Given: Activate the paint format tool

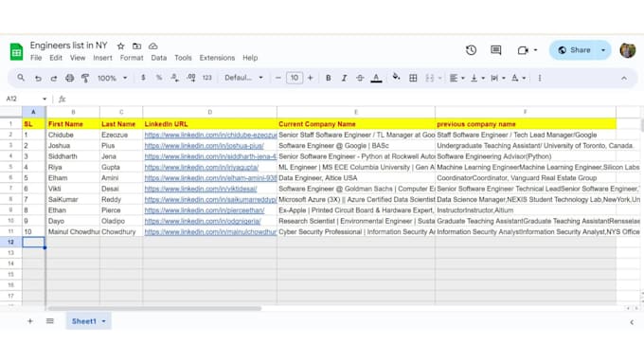Looking at the screenshot, I should 85,78.
